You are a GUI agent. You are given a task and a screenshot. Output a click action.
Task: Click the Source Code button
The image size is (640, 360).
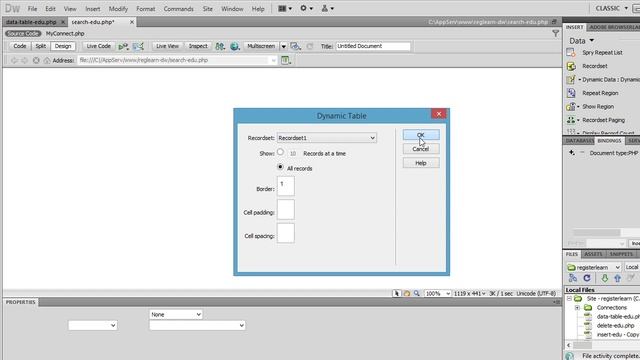23,33
